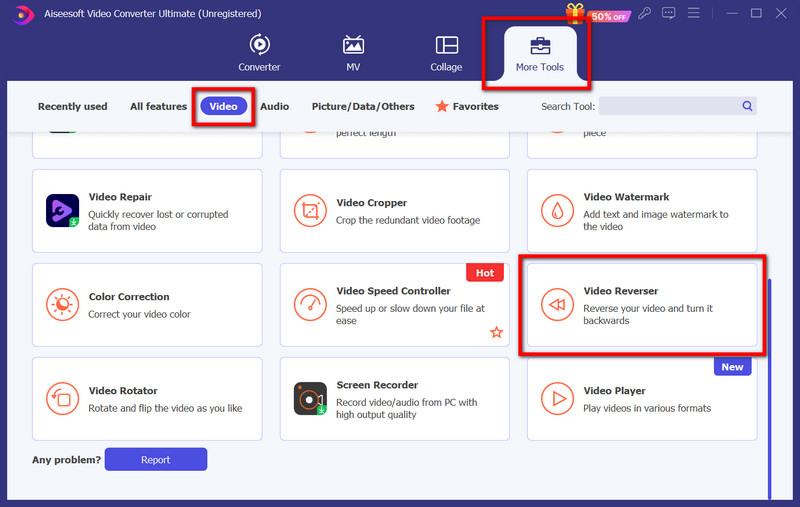
Task: Click the Video Player play icon
Action: click(x=557, y=399)
